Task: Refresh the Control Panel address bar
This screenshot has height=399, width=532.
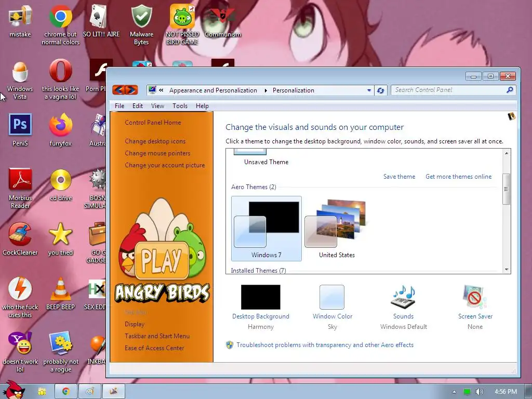Action: pyautogui.click(x=381, y=90)
